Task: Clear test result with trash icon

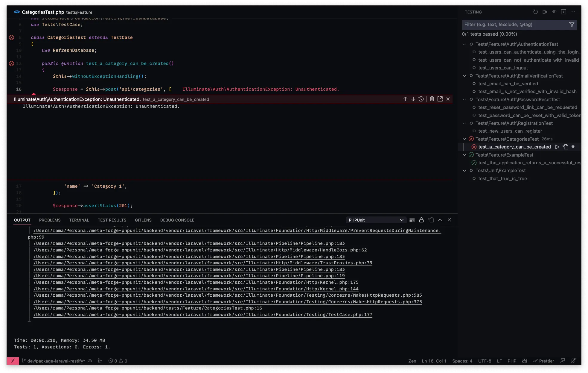Action: 432,99
